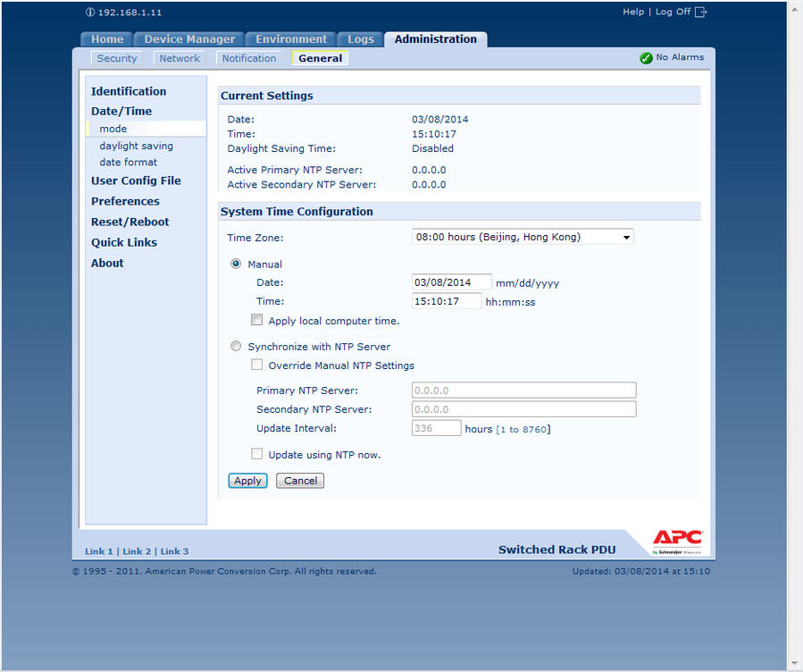This screenshot has height=672, width=803.
Task: Click the manual Date input field
Action: pos(451,282)
